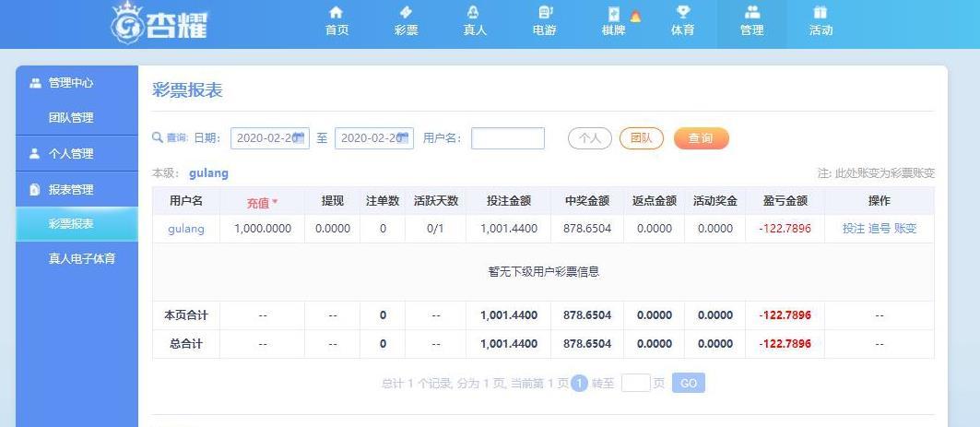Open the end date calendar picker
The image size is (980, 427).
point(402,138)
